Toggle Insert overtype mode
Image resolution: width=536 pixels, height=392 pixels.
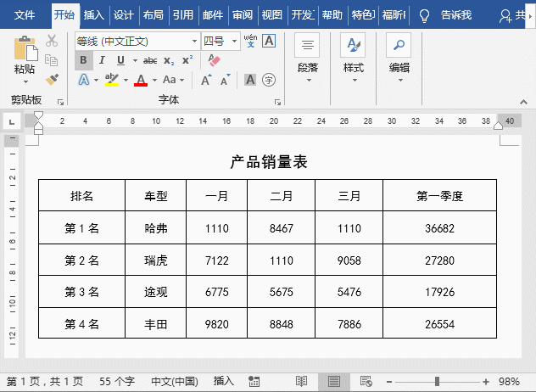224,381
